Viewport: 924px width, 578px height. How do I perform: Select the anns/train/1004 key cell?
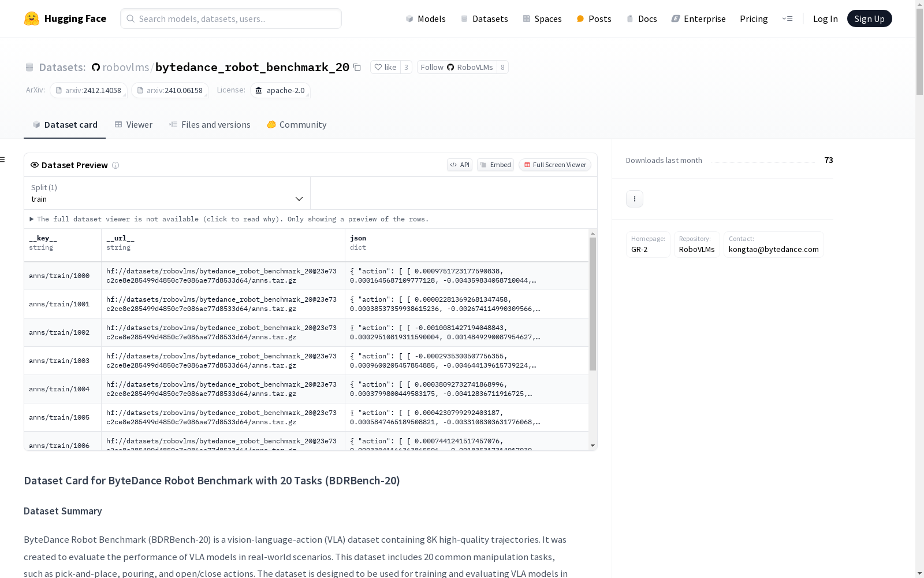pos(62,389)
